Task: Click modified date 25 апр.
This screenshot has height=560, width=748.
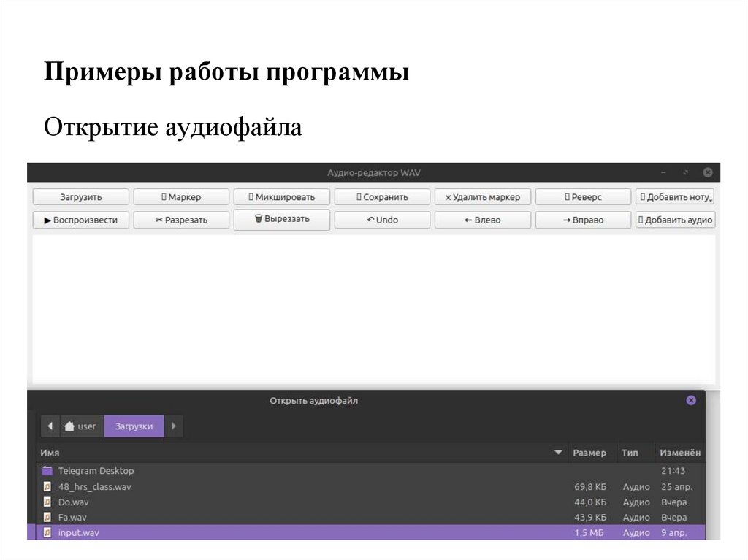Action: (676, 486)
